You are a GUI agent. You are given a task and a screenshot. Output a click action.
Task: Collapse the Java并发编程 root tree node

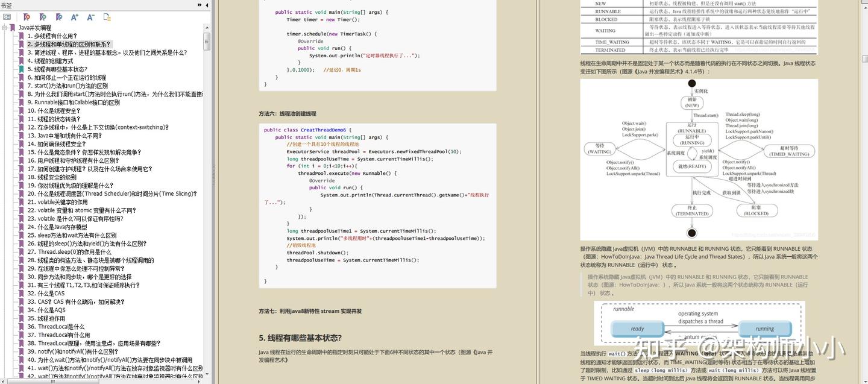pyautogui.click(x=4, y=28)
